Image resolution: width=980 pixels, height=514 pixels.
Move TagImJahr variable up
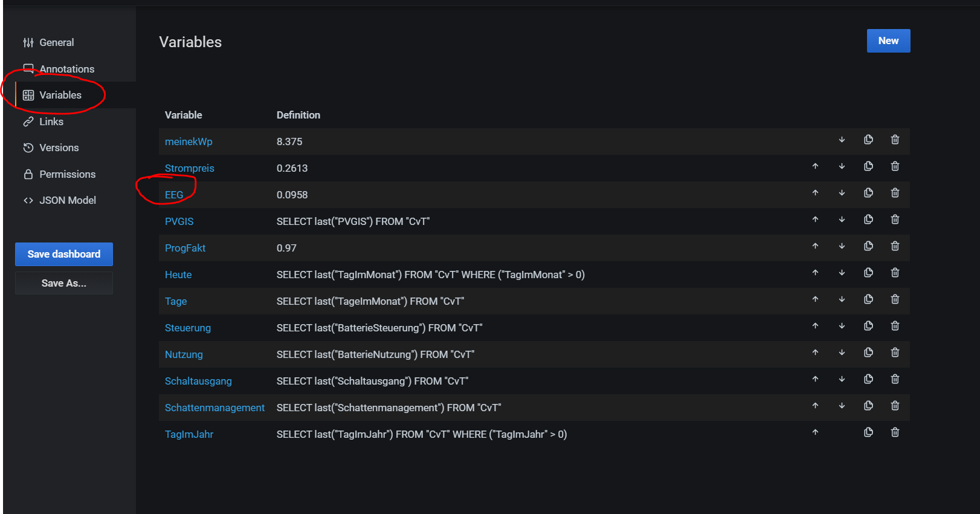click(815, 432)
